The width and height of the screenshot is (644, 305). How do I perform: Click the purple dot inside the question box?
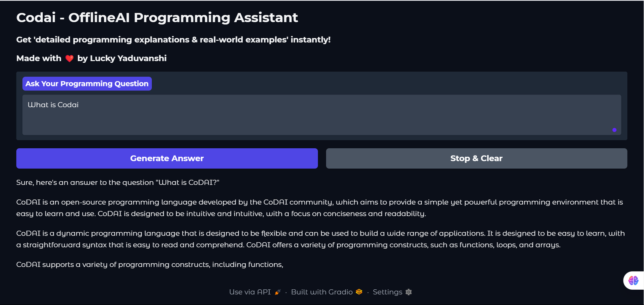pos(615,130)
